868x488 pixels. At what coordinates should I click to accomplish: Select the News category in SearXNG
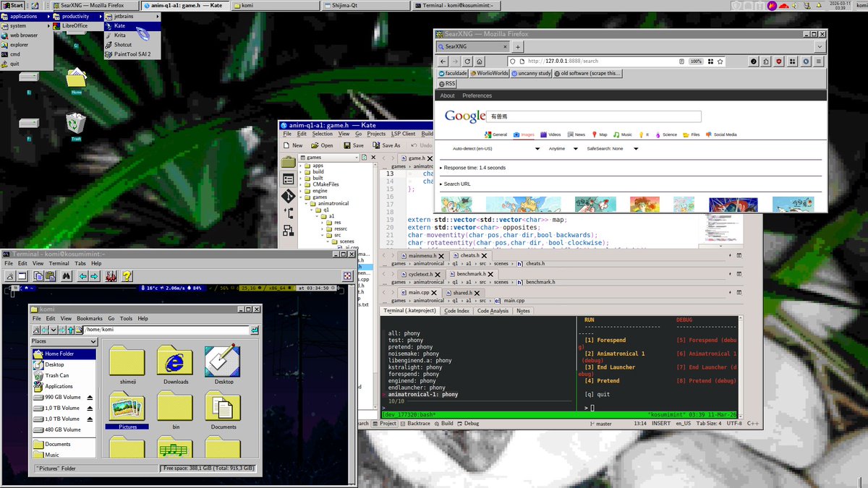576,134
